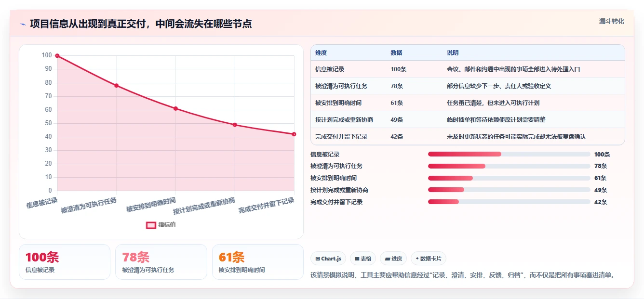Click the lightning icon beside the page title
Viewport: 644px width, 299px height.
pos(23,24)
